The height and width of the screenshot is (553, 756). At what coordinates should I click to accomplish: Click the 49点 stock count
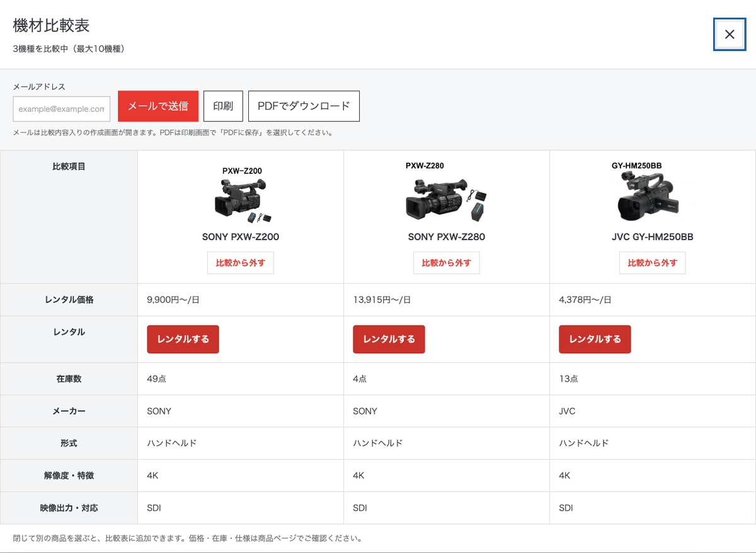[x=156, y=379]
